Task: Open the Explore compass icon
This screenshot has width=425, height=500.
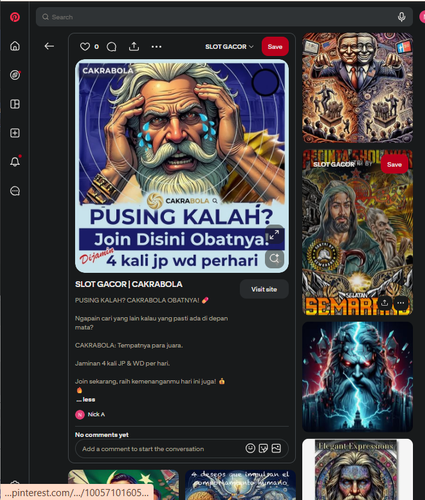Action: click(x=15, y=75)
